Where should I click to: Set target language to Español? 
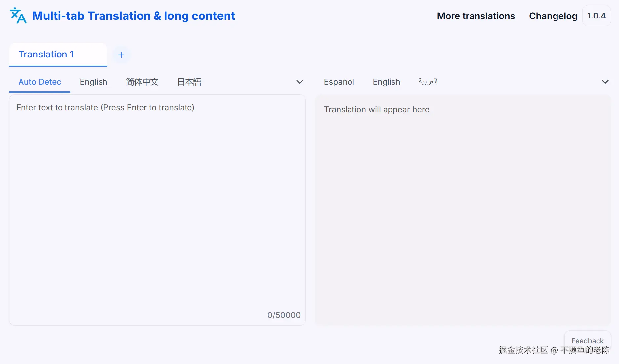[x=339, y=82]
